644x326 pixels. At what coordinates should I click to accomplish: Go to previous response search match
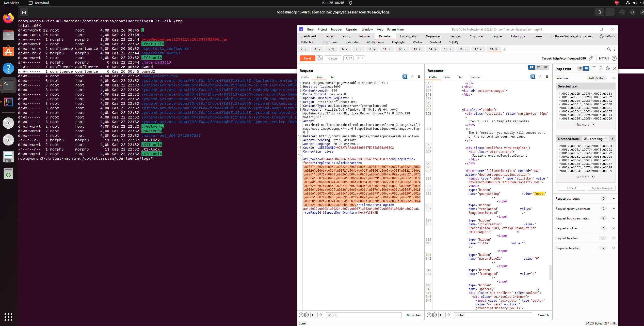pos(441,315)
